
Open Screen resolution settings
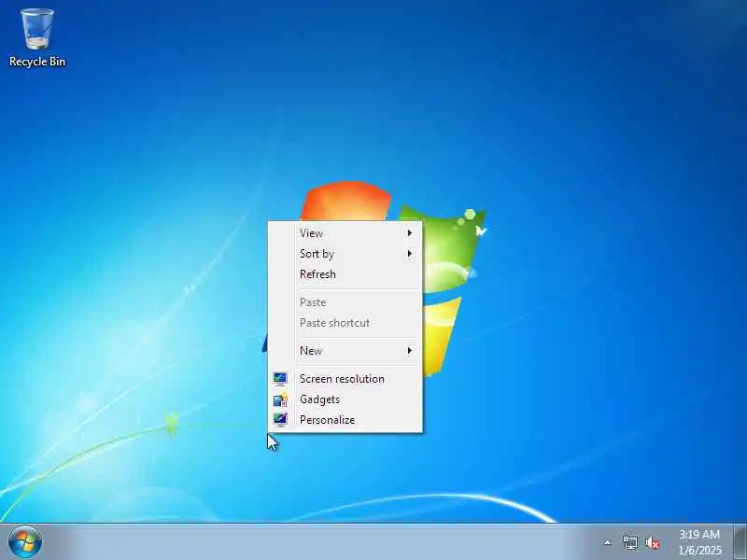pyautogui.click(x=345, y=379)
